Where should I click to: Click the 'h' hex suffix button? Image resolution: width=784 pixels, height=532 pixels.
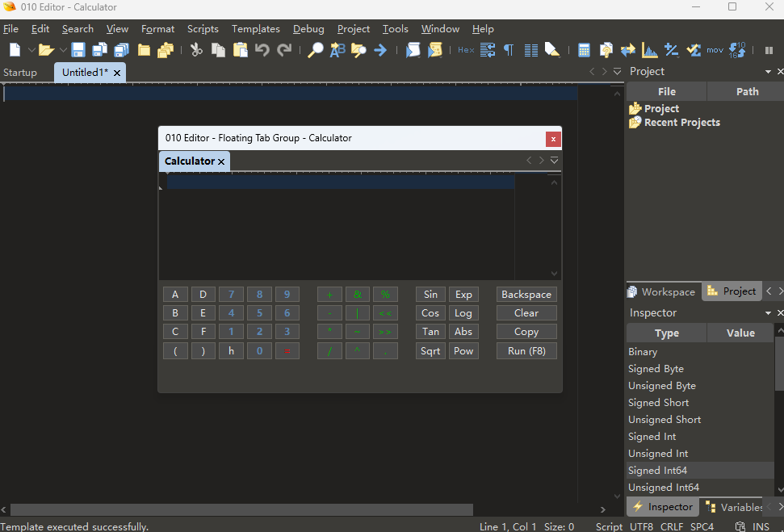click(231, 351)
